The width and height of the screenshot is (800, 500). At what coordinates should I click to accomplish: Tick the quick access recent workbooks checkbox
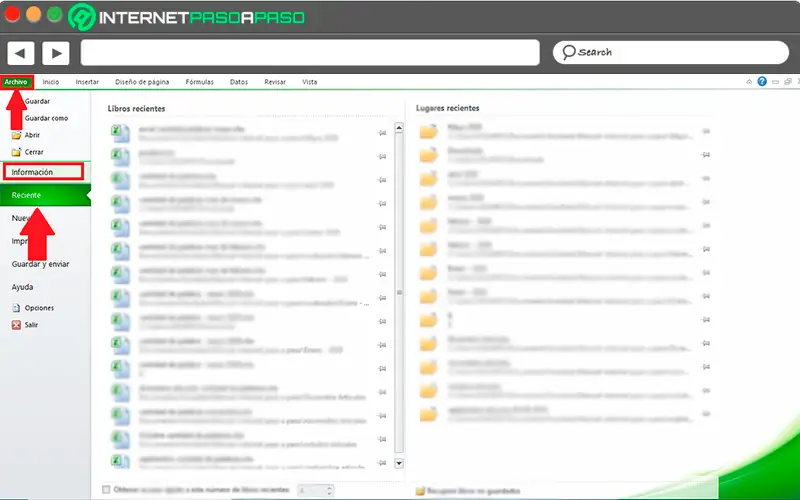point(106,490)
